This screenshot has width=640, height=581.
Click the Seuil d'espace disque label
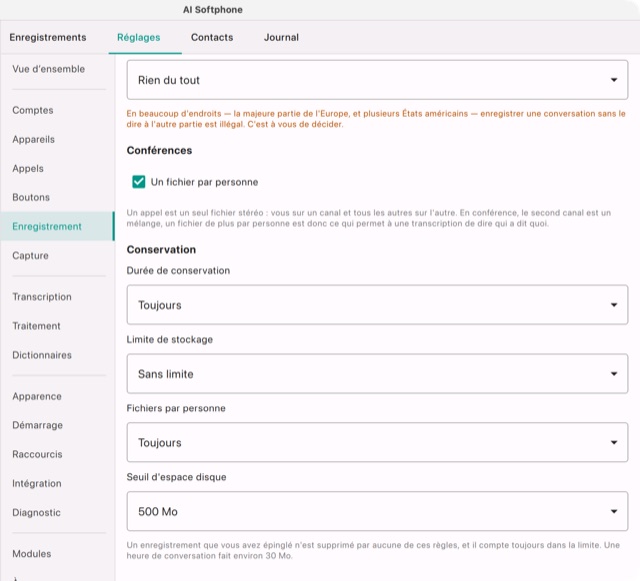tap(176, 477)
